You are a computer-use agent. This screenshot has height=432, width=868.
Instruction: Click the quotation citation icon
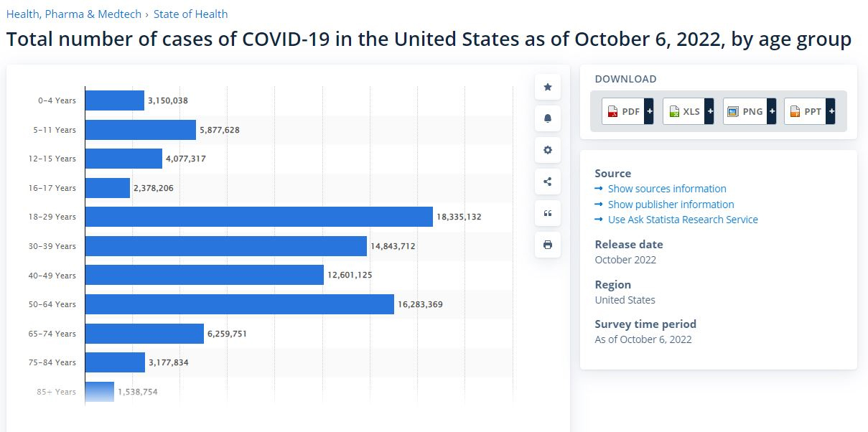pos(548,213)
